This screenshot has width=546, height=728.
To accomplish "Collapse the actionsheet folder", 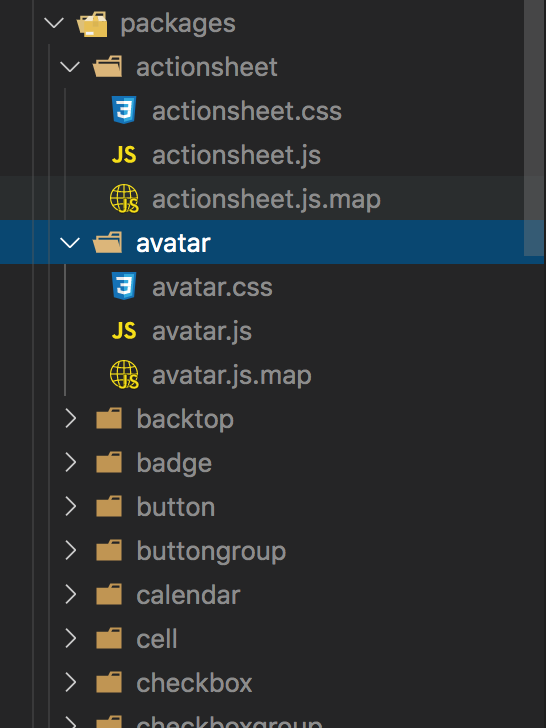I will pyautogui.click(x=70, y=67).
